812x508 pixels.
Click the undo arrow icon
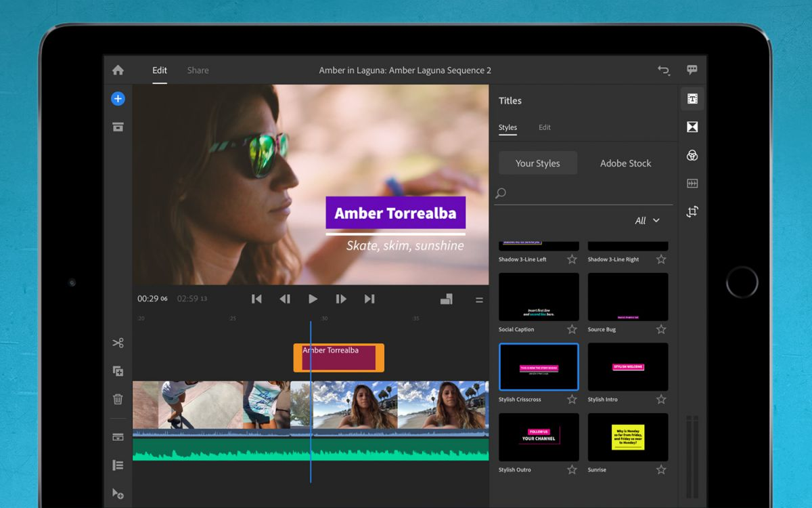[663, 70]
